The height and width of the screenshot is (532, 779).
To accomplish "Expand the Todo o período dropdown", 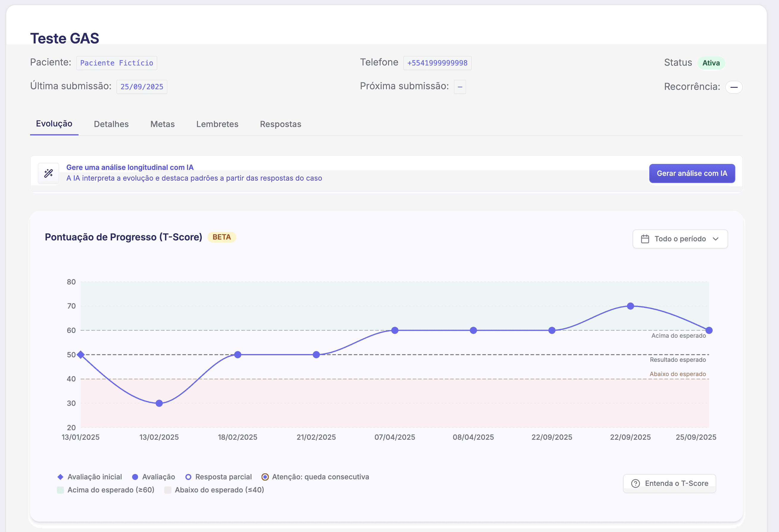I will click(x=680, y=239).
